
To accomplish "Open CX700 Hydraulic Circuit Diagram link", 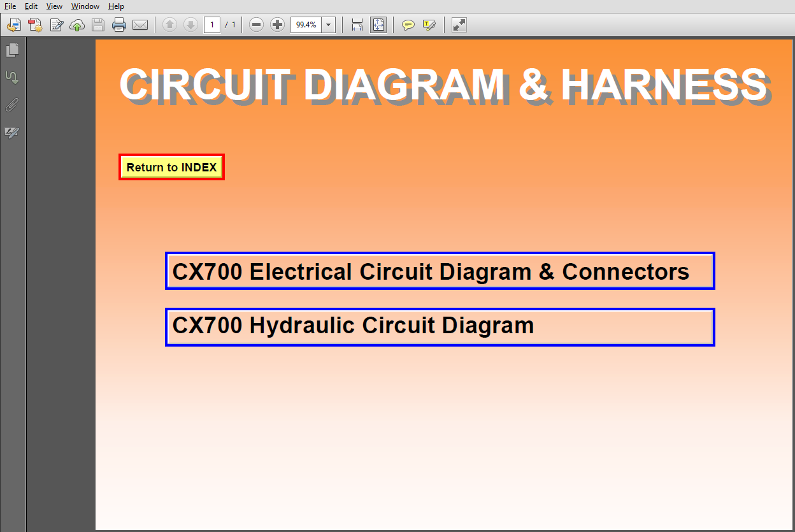I will pos(440,327).
